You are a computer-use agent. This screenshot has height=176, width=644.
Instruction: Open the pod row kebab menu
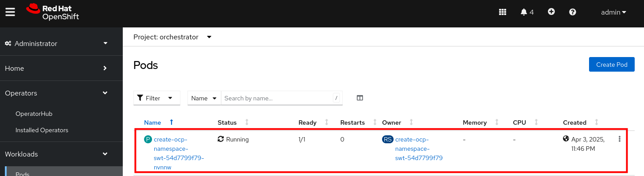(x=619, y=139)
